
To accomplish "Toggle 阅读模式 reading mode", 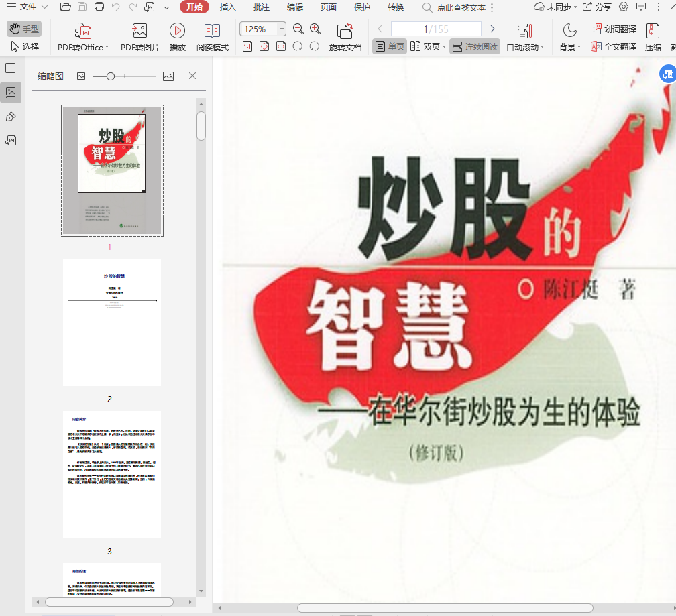I will (212, 38).
